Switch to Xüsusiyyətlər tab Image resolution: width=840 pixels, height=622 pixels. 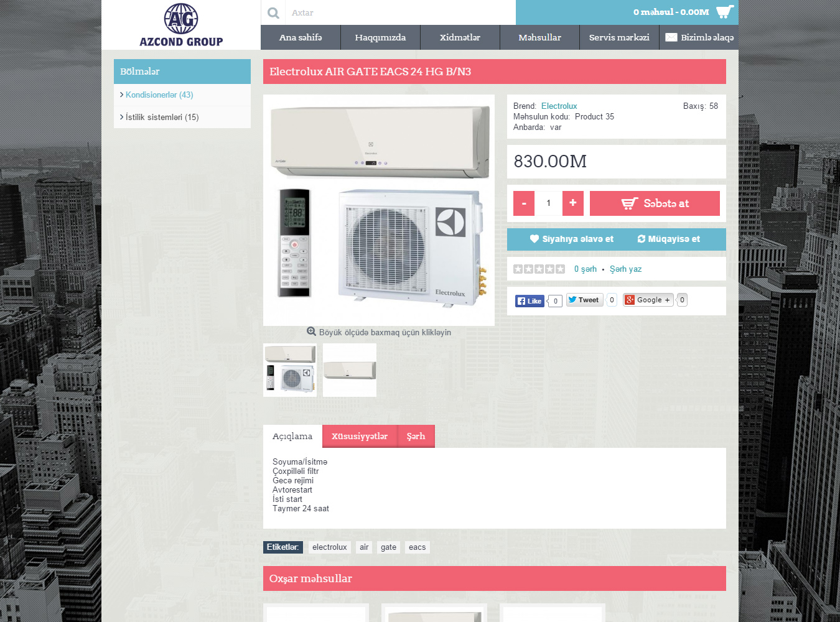360,436
